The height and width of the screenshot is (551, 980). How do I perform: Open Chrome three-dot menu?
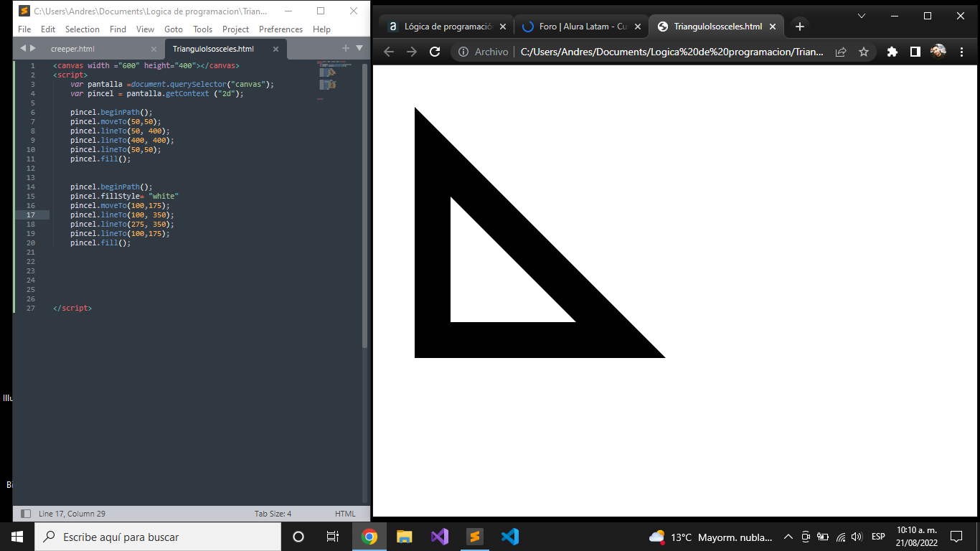[961, 52]
